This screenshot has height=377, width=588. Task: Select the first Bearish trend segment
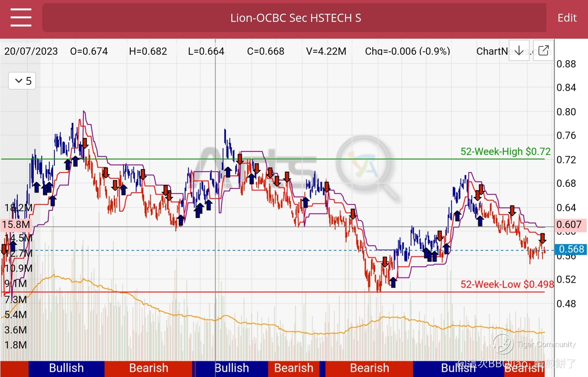pyautogui.click(x=149, y=368)
